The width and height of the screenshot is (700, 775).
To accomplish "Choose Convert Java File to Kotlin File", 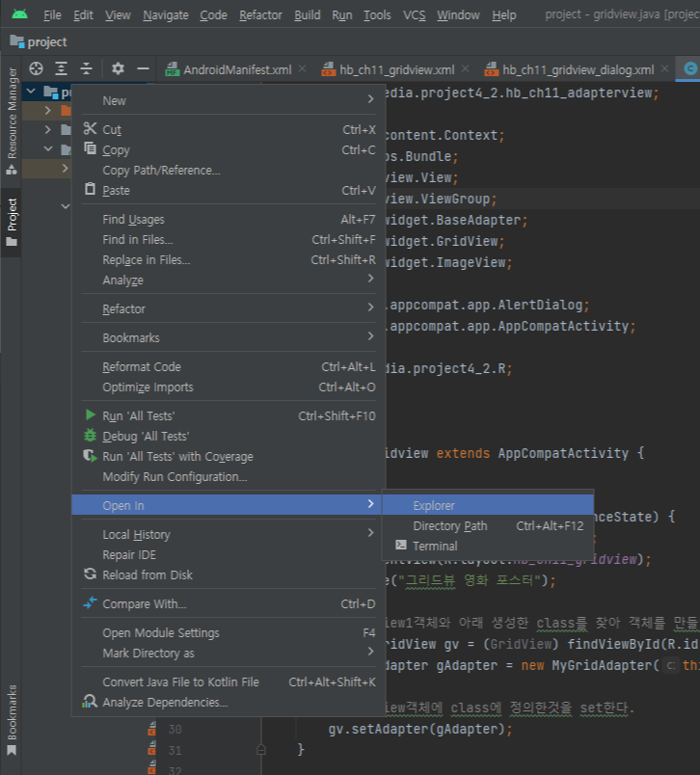I will click(229, 682).
